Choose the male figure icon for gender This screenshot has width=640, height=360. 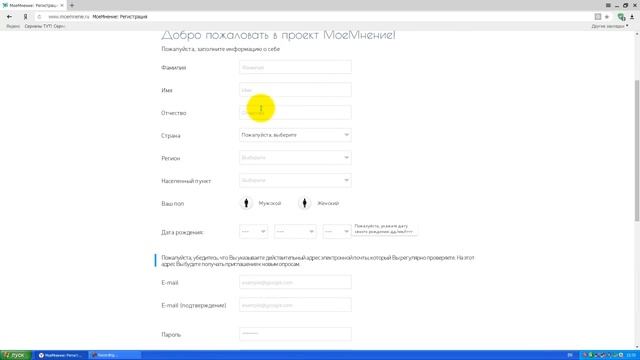click(246, 203)
